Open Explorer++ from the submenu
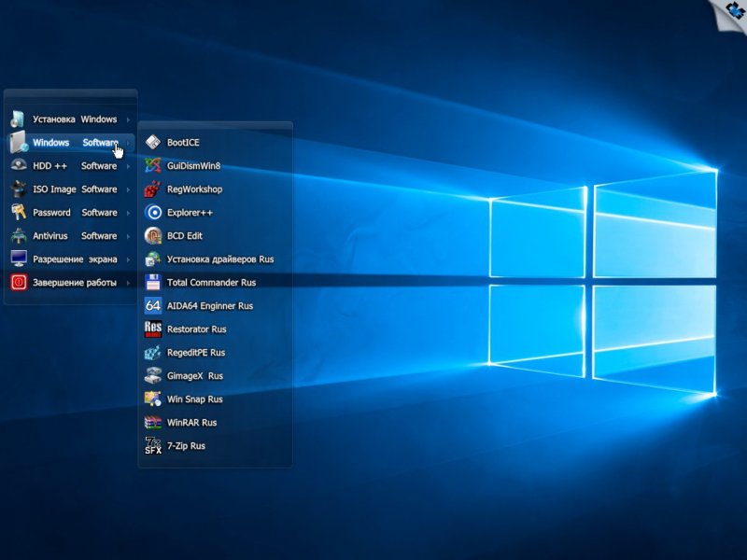Image resolution: width=747 pixels, height=560 pixels. click(x=216, y=212)
